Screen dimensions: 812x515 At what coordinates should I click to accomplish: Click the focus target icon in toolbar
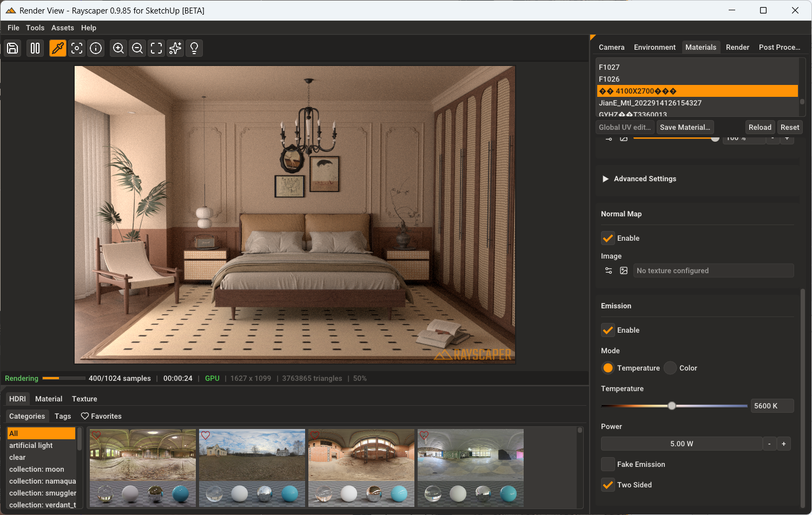click(x=77, y=48)
